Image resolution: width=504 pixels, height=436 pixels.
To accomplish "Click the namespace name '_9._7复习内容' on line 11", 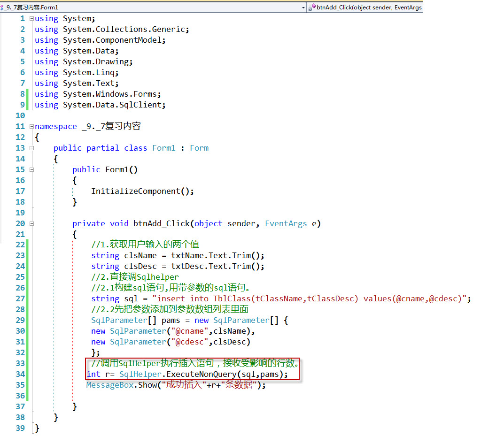I will (x=111, y=126).
